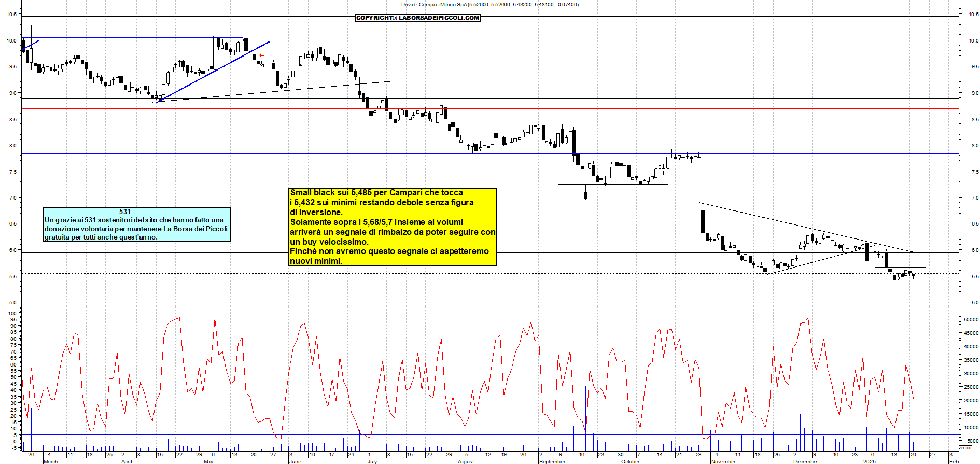Click the 'Feb' label on the time axis
The width and height of the screenshot is (980, 464).
(954, 461)
